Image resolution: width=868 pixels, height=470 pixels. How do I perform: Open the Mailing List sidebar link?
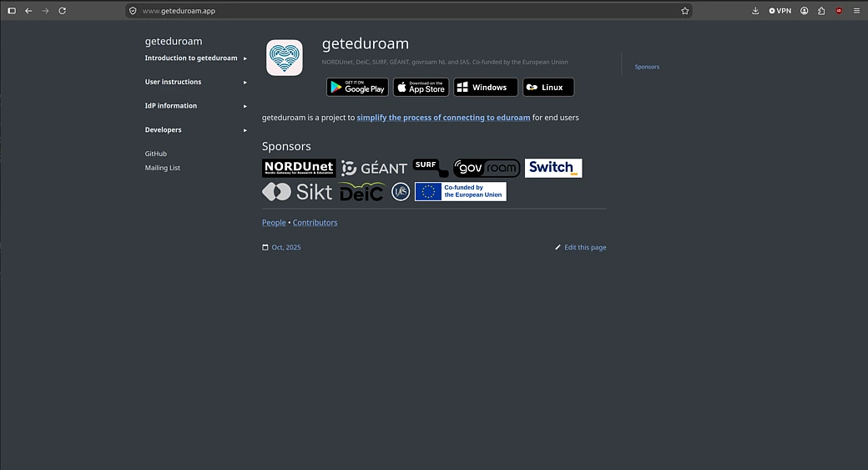coord(162,168)
